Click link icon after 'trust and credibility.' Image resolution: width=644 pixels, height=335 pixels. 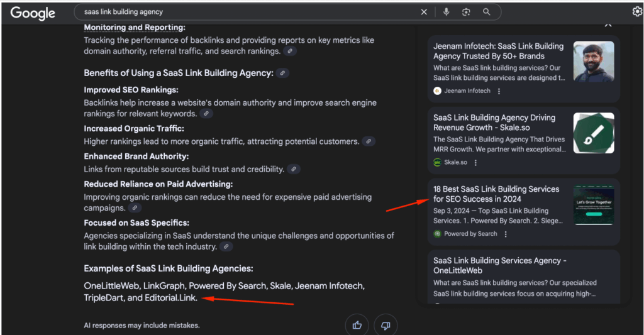[x=293, y=169]
